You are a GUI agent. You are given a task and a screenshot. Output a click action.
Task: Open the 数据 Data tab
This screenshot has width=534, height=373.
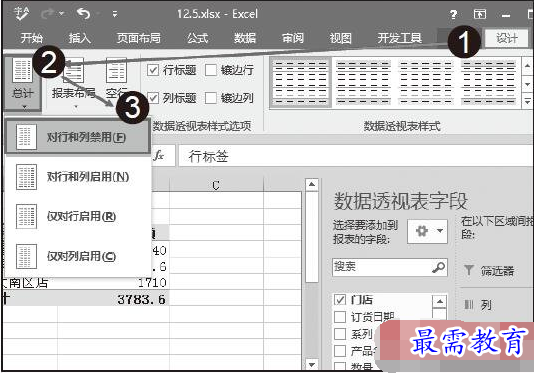[245, 38]
